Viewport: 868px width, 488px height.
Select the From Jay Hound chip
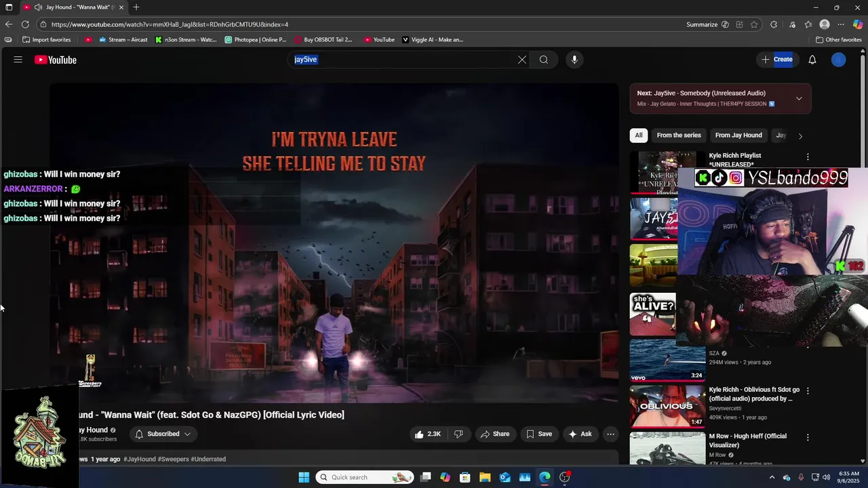pos(738,135)
